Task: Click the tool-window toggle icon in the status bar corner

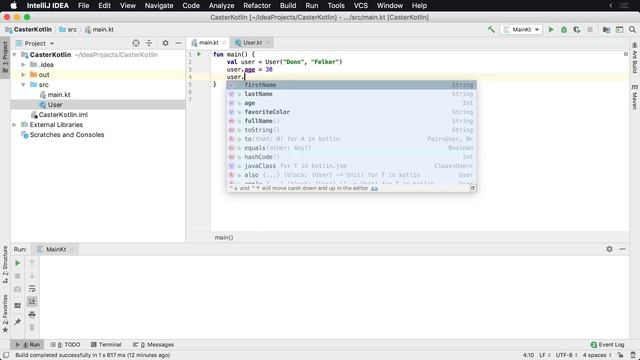Action: (6, 355)
